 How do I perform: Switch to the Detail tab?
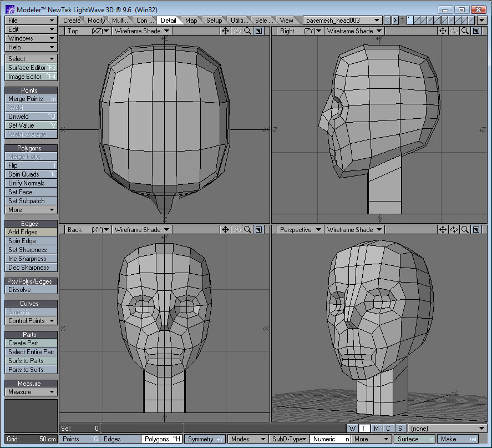(x=169, y=21)
